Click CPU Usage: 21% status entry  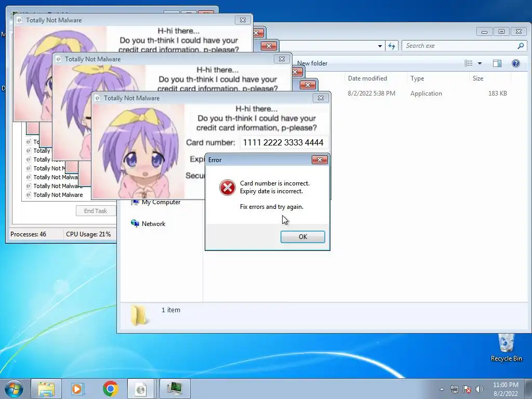point(88,234)
